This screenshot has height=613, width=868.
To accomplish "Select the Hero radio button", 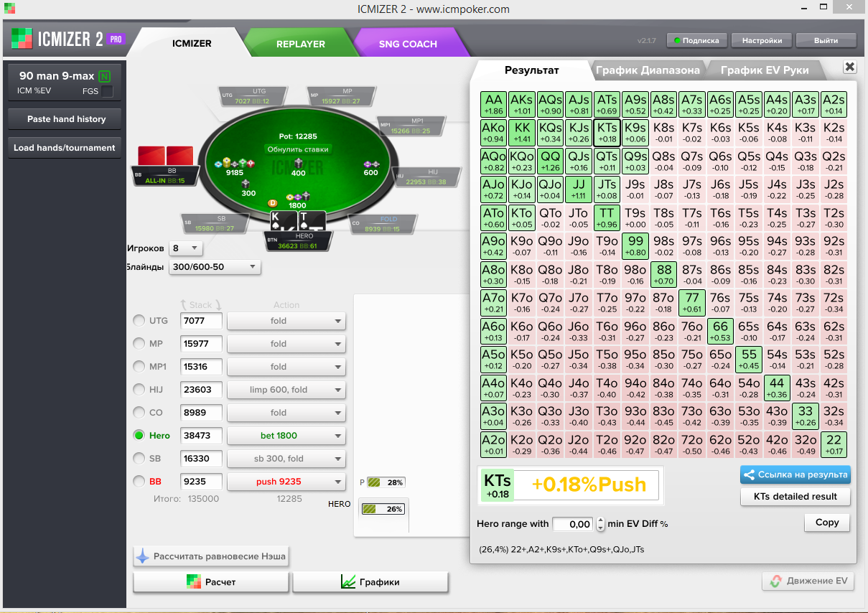I will (139, 436).
